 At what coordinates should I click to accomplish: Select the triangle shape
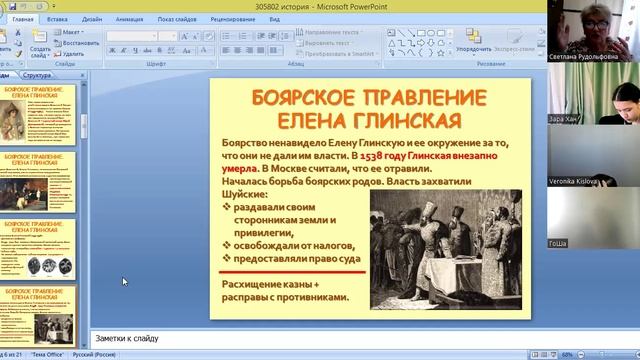click(391, 43)
